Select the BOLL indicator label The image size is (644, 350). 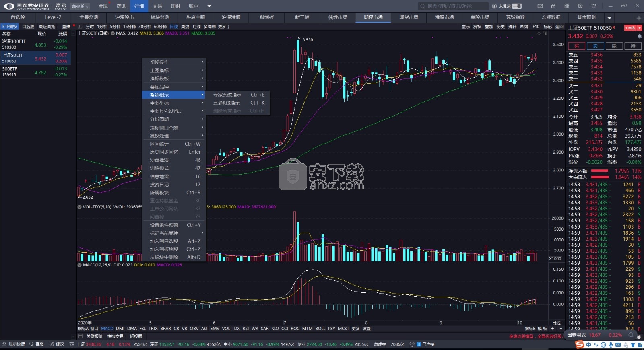click(320, 329)
